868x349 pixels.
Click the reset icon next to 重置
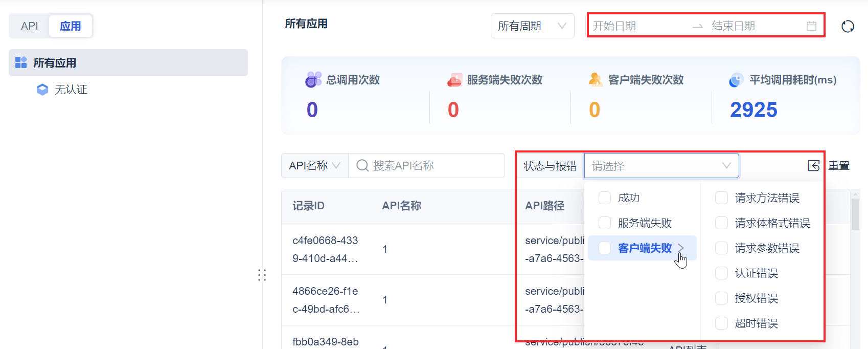tap(814, 165)
